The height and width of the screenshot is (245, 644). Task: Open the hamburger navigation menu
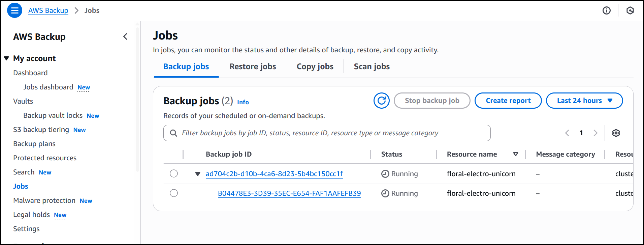14,10
